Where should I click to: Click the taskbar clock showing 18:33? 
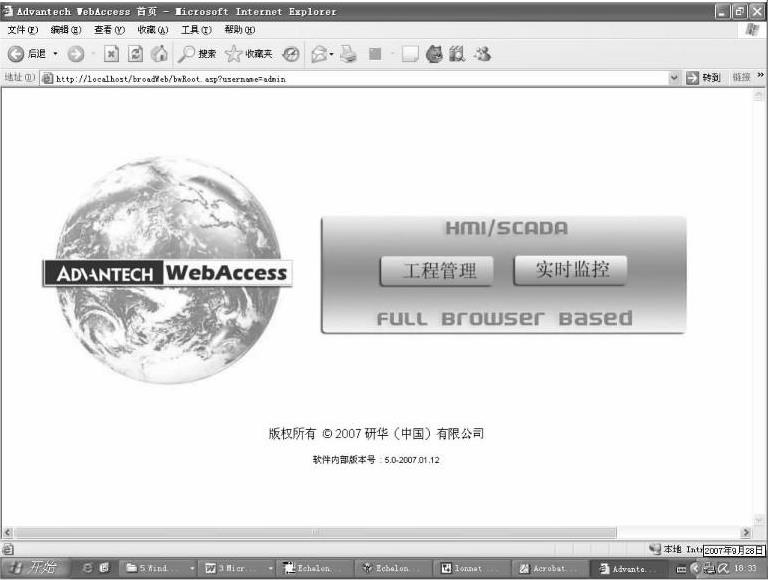(x=745, y=568)
